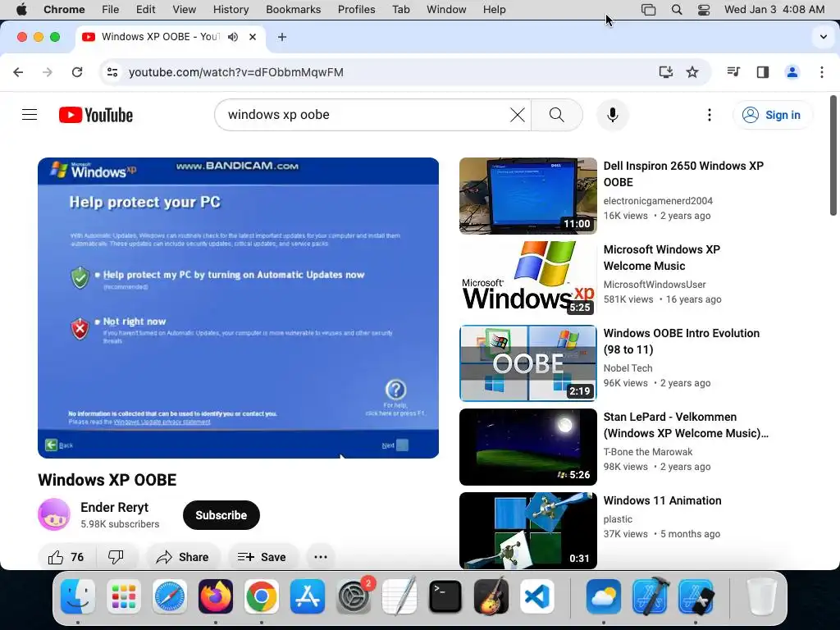The height and width of the screenshot is (630, 840).
Task: Go to YouTube home via logo
Action: click(x=96, y=115)
